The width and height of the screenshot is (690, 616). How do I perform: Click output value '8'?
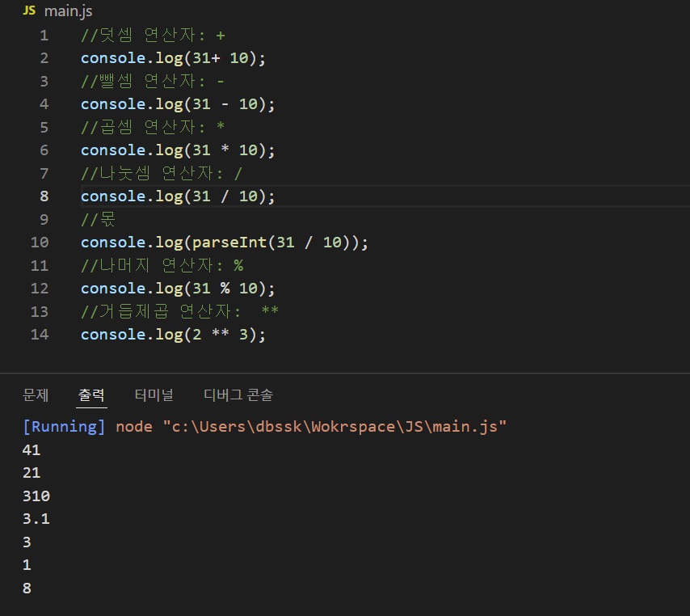[x=27, y=588]
